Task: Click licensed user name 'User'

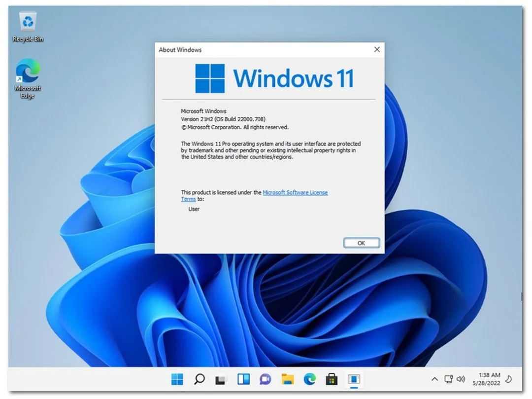Action: click(194, 209)
